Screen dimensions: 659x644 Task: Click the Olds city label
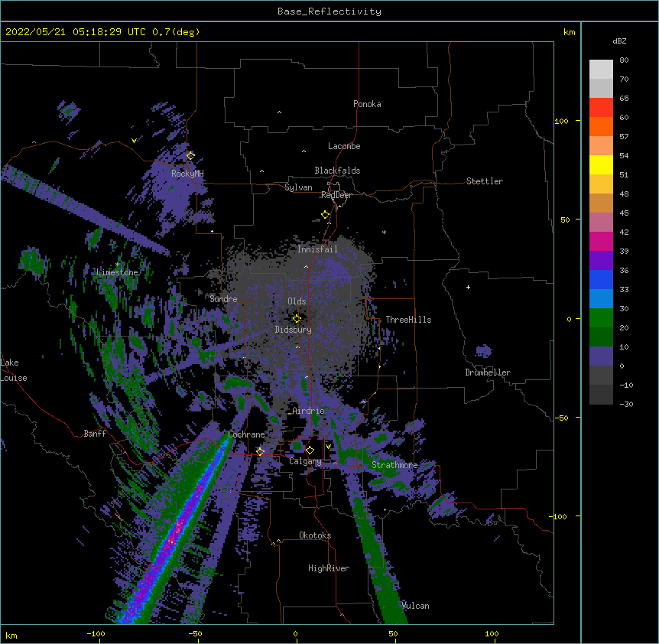tap(297, 301)
